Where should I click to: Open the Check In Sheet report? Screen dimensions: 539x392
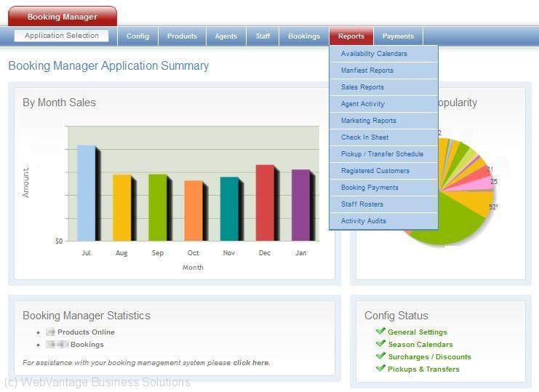(x=364, y=137)
